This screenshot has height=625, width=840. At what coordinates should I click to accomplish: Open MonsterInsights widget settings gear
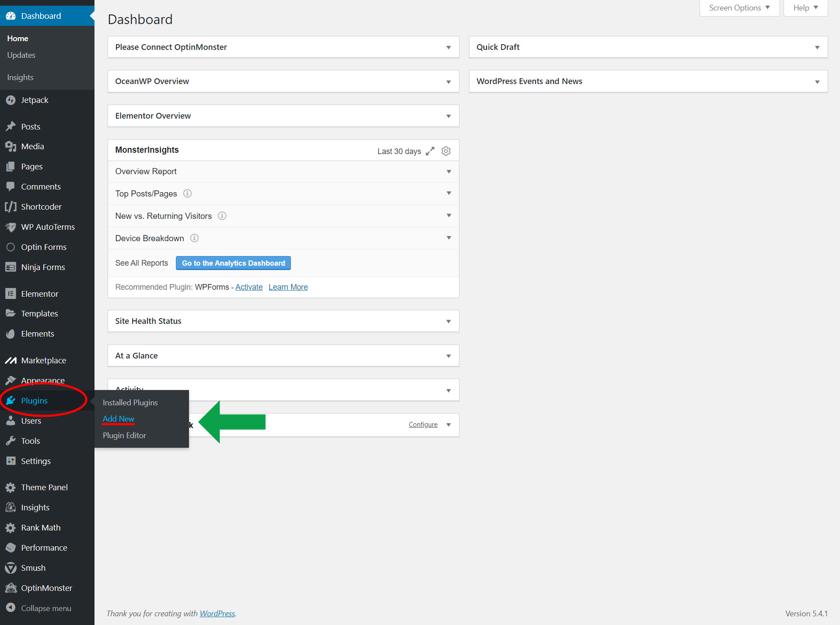446,151
